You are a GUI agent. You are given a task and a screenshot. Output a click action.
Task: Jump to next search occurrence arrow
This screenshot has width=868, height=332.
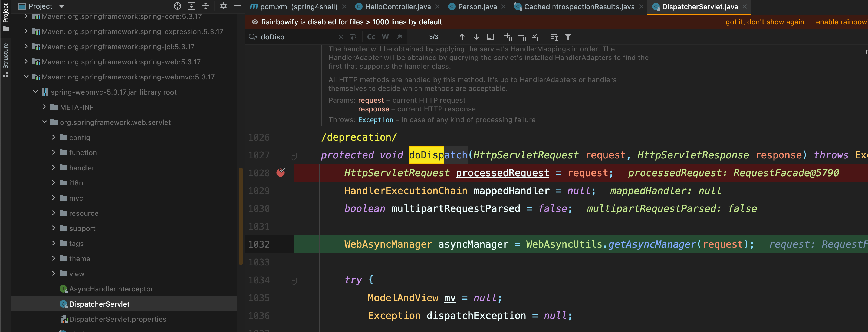pyautogui.click(x=476, y=37)
